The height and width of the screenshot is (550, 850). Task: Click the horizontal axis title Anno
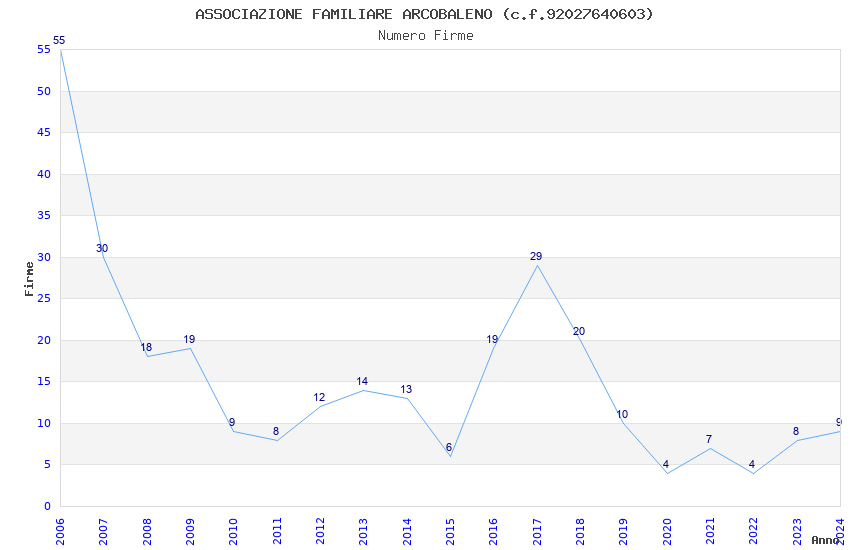point(825,540)
